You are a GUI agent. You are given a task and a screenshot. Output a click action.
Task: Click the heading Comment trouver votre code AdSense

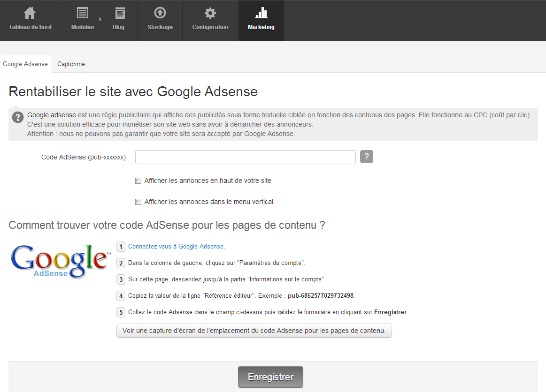[x=167, y=226]
